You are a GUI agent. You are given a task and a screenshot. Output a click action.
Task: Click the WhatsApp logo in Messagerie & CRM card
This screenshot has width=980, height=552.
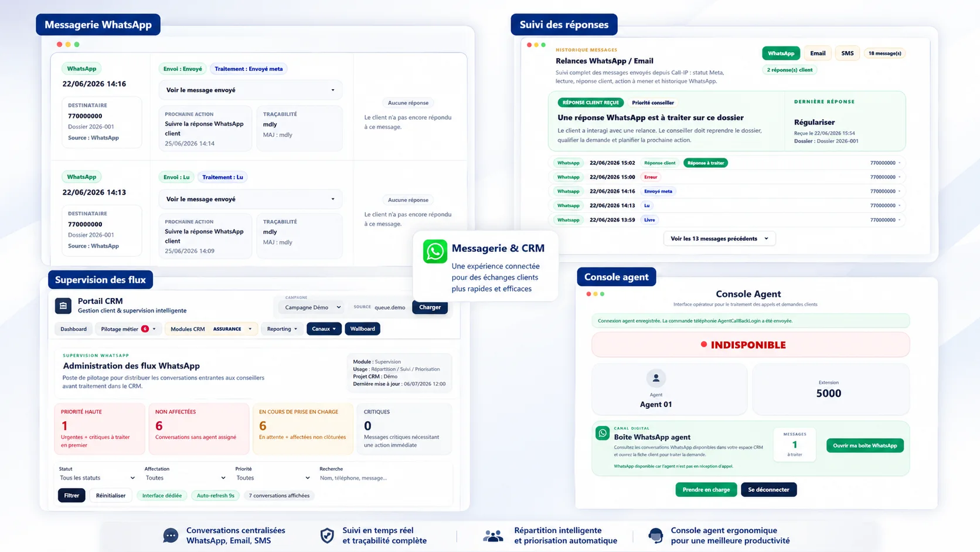[x=435, y=251]
